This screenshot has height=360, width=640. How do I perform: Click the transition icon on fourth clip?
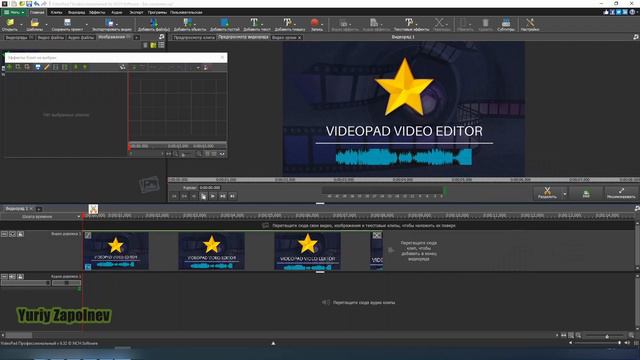(x=377, y=236)
